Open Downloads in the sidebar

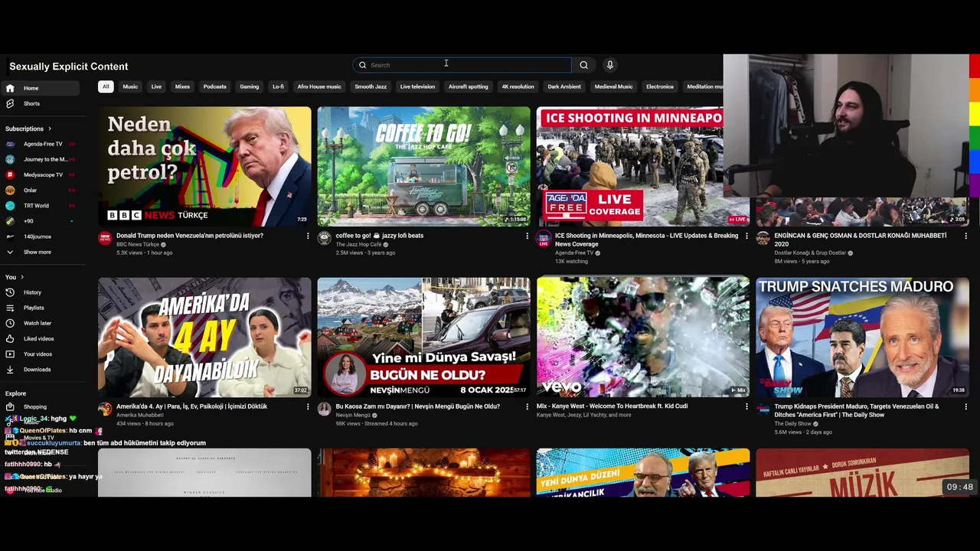37,369
